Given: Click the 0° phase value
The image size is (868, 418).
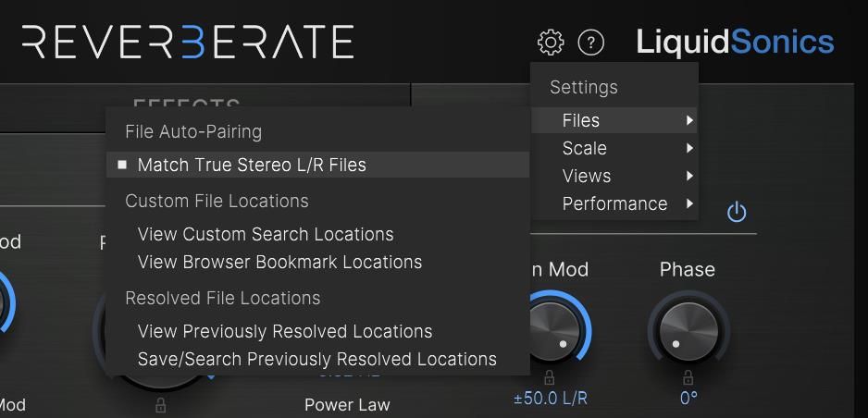Looking at the screenshot, I should click(688, 398).
